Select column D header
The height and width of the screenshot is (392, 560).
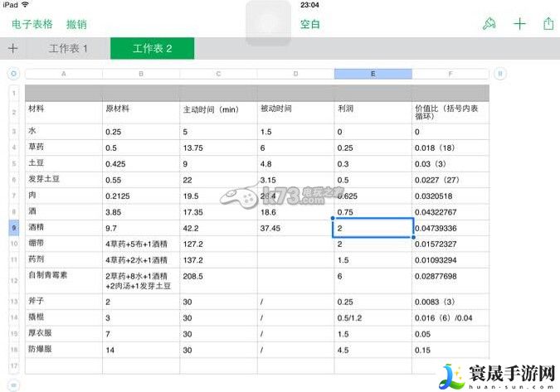point(295,74)
